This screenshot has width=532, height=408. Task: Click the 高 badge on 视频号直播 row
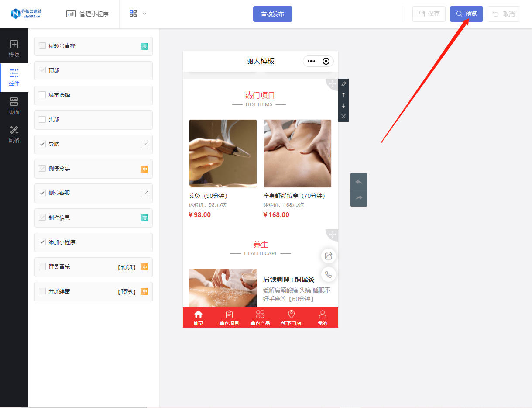coord(144,46)
